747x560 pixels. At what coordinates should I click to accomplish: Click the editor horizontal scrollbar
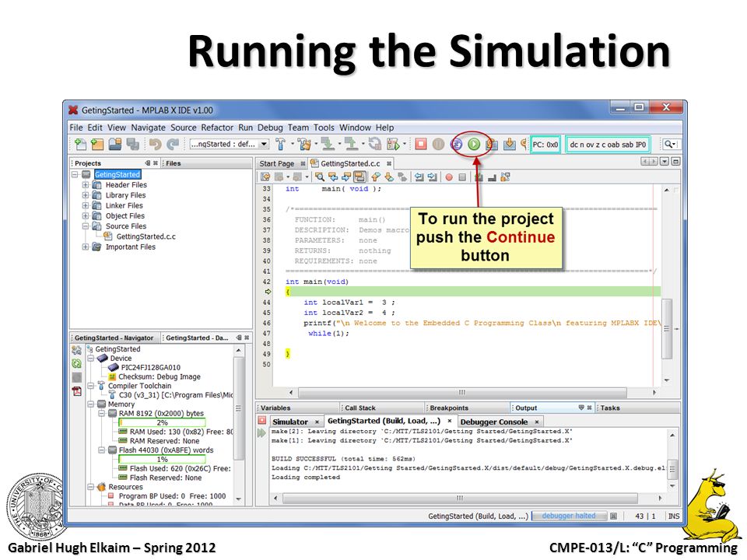pos(462,392)
